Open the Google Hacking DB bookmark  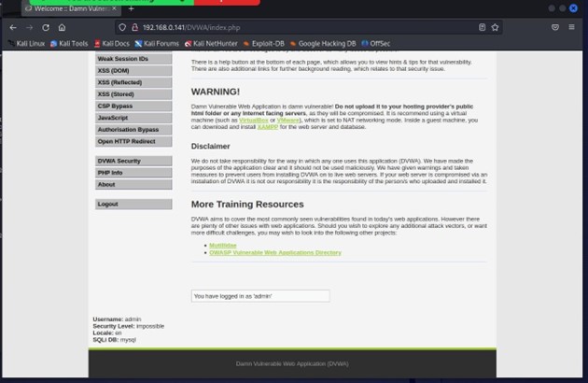[x=323, y=44]
